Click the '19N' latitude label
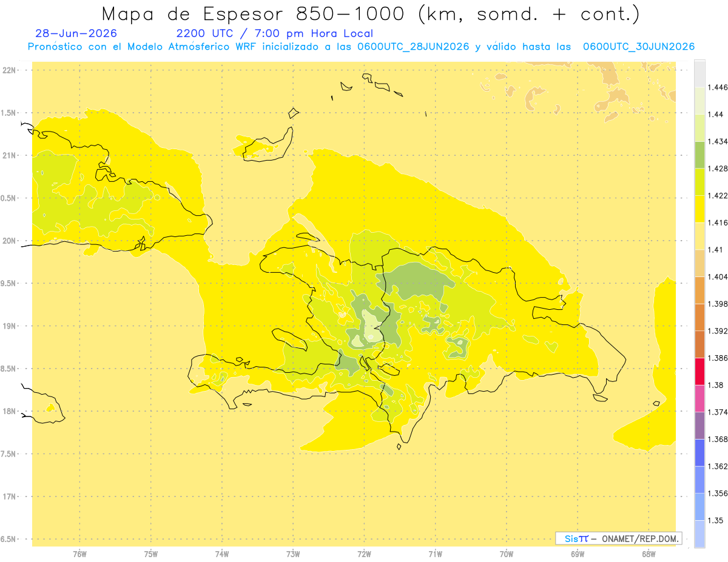Screen dimensions: 728x562 (9, 326)
